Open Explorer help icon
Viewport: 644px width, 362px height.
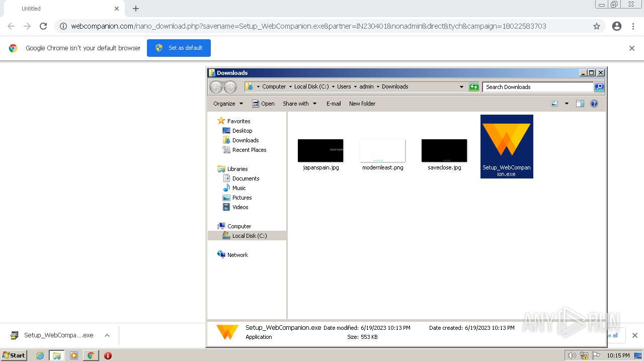(x=594, y=104)
